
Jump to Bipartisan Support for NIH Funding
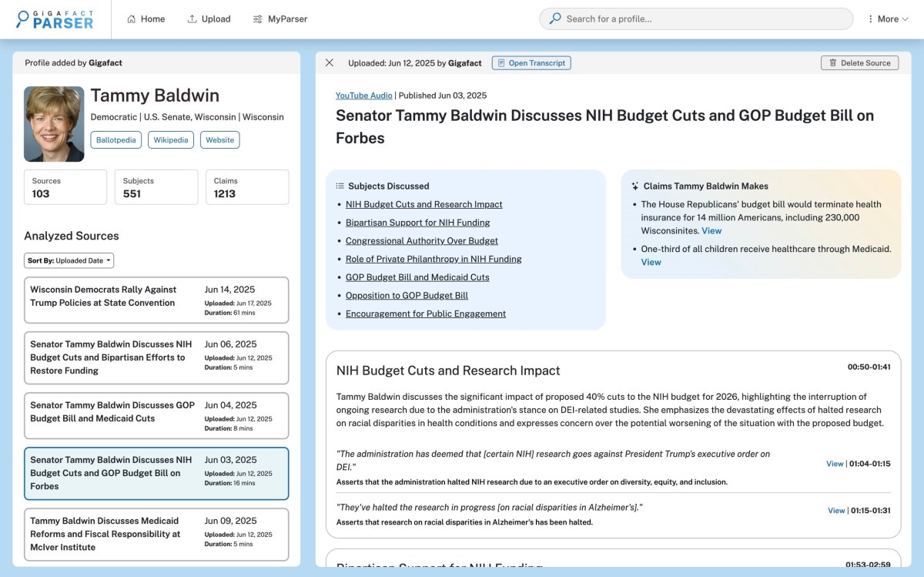tap(418, 223)
